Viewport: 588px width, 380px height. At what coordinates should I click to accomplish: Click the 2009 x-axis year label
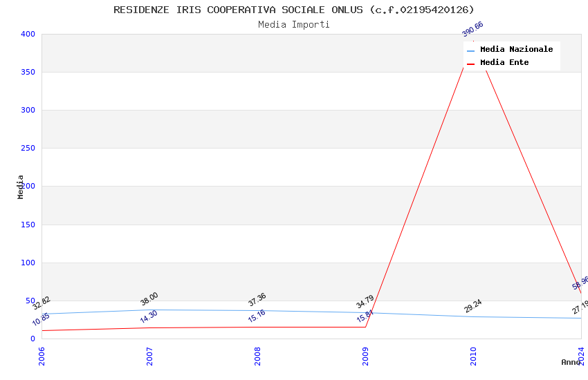pyautogui.click(x=366, y=356)
